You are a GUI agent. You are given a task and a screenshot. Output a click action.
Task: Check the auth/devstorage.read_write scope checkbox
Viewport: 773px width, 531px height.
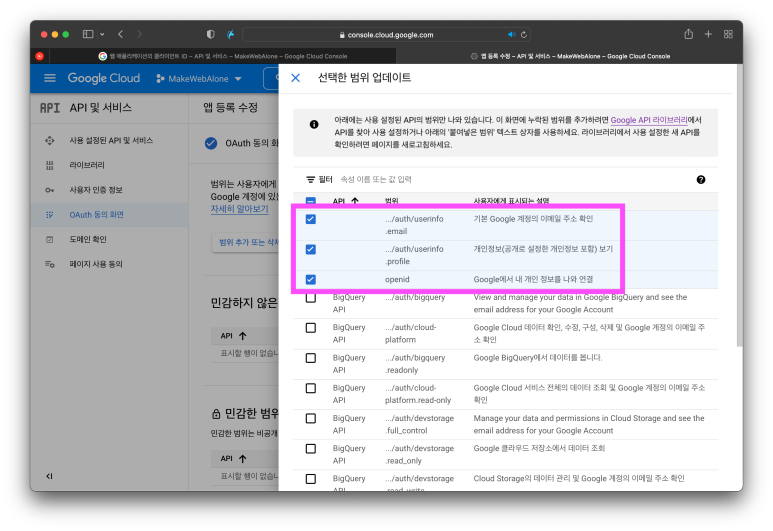(311, 479)
